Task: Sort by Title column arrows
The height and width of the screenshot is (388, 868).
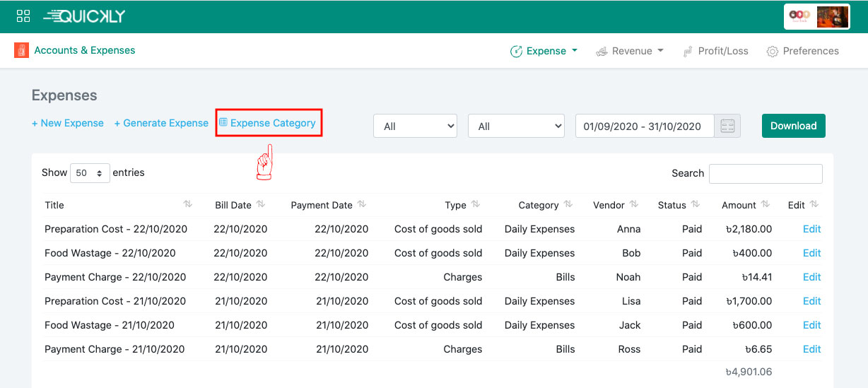Action: pos(187,204)
